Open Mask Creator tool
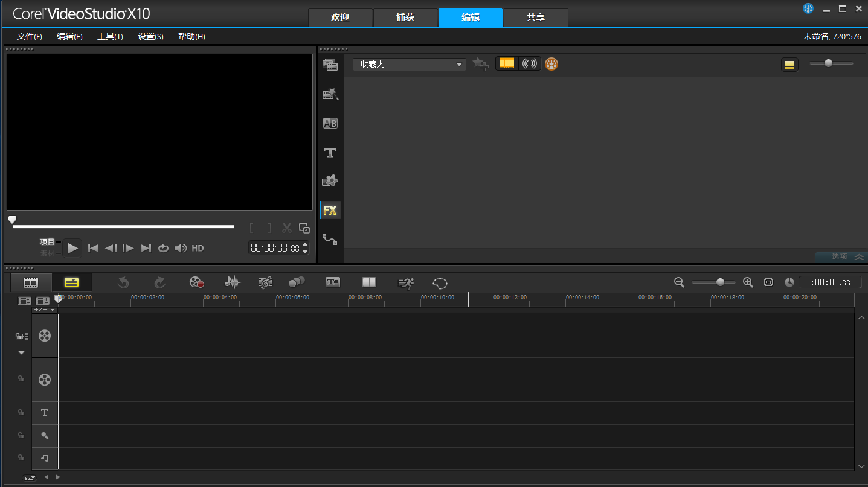This screenshot has width=868, height=487. [x=440, y=282]
